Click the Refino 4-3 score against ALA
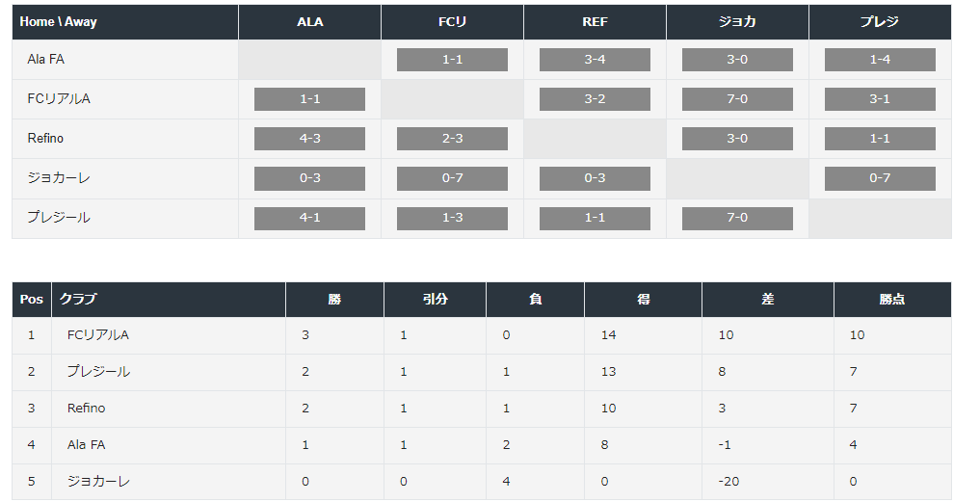This screenshot has height=502, width=980. point(309,139)
